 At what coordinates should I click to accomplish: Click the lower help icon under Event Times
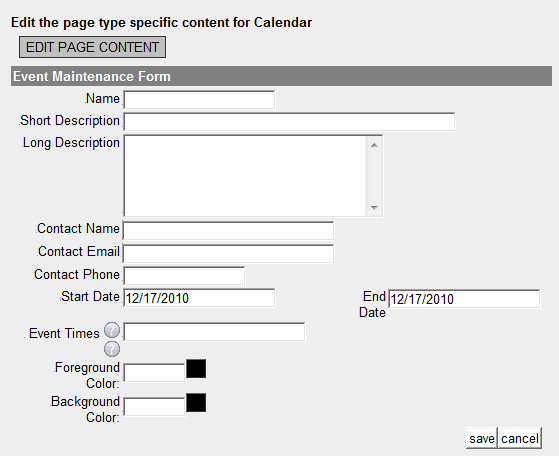pos(112,349)
